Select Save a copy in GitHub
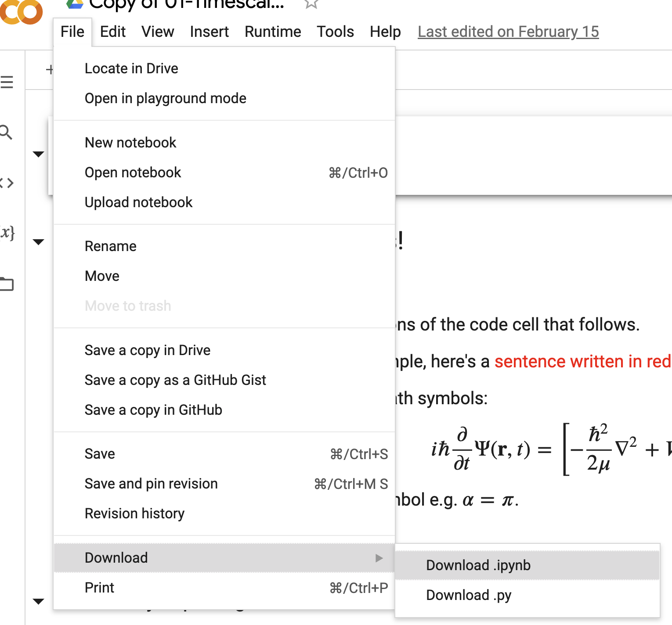The image size is (672, 625). (x=224, y=410)
